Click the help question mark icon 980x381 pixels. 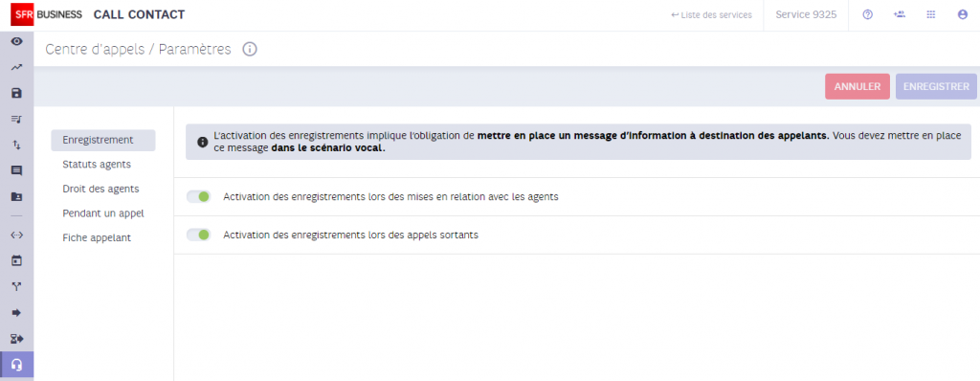(867, 15)
